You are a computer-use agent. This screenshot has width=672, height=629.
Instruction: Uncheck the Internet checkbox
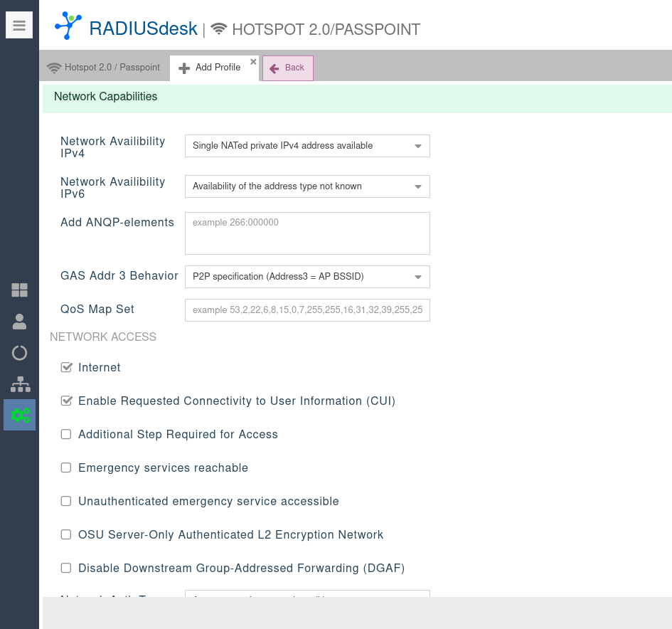tap(67, 367)
